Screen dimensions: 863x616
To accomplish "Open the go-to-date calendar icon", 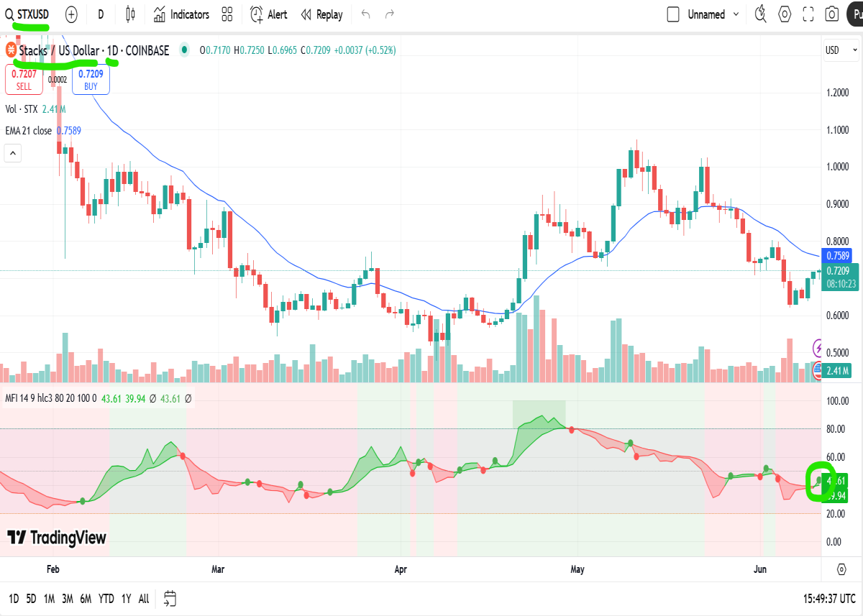I will (170, 598).
